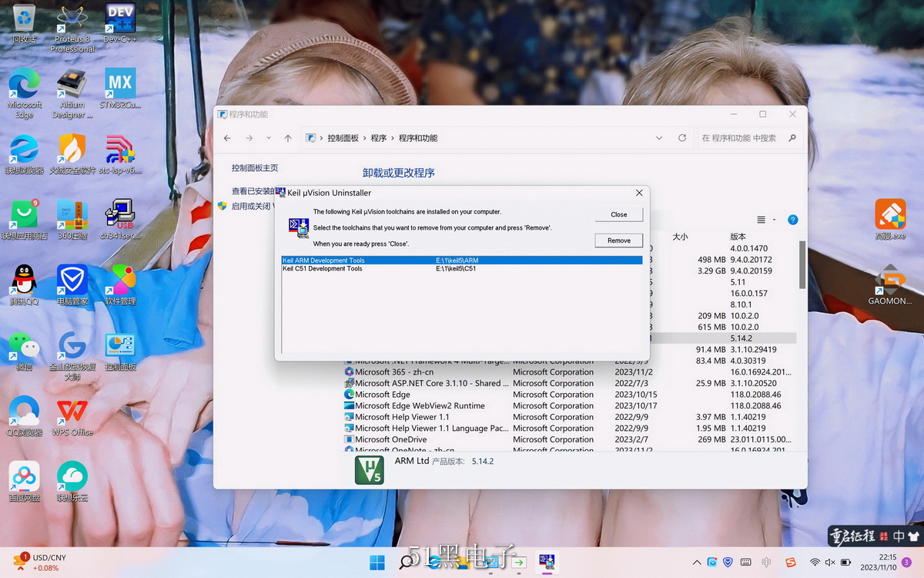Image resolution: width=924 pixels, height=578 pixels.
Task: Open Altium Designer desktop shortcut
Action: click(72, 93)
